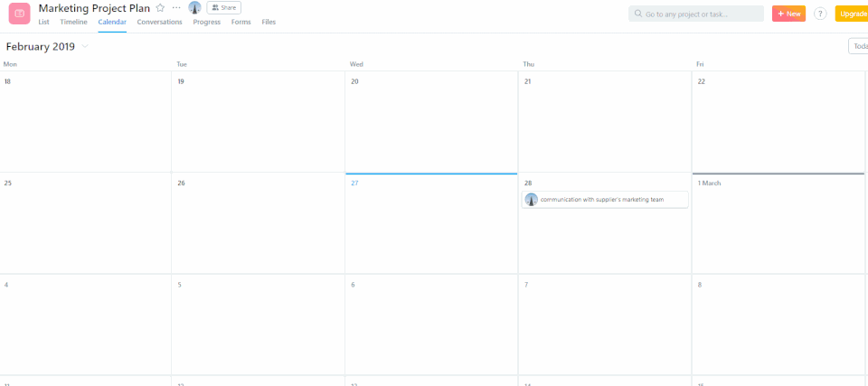Select the calendar cell for February 19
868x386 pixels.
(x=258, y=121)
